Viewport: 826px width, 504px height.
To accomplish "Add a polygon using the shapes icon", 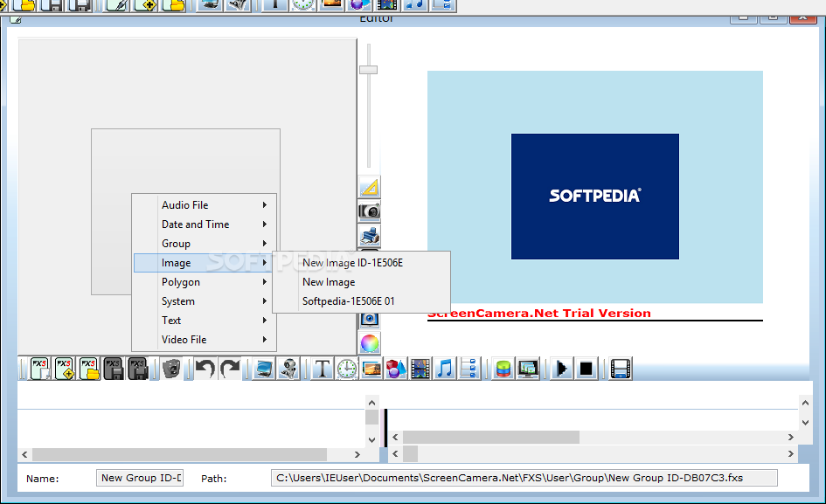I will coord(396,369).
